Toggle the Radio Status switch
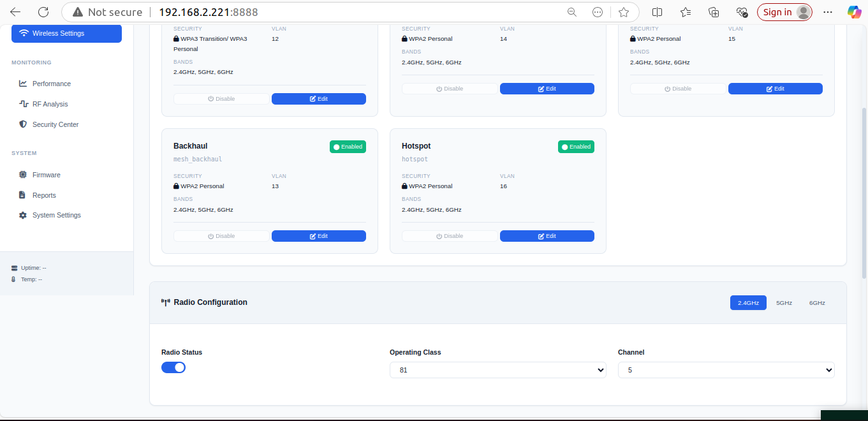Screen dimensions: 868x421 (x=173, y=367)
